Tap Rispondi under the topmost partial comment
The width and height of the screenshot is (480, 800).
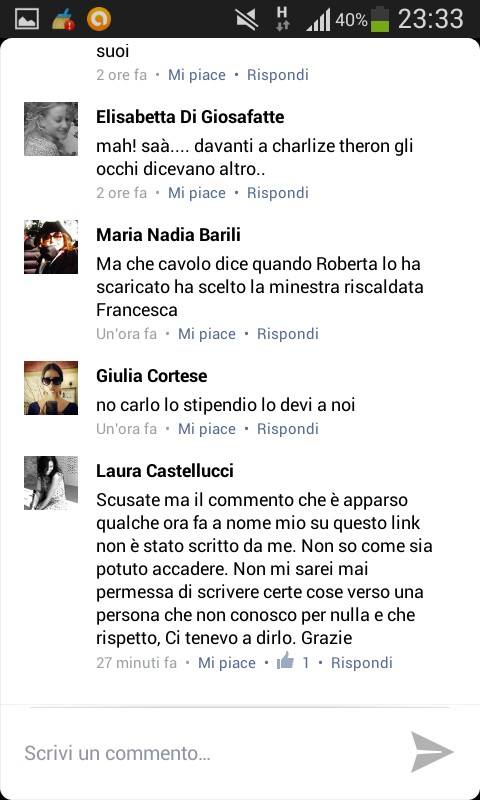278,75
